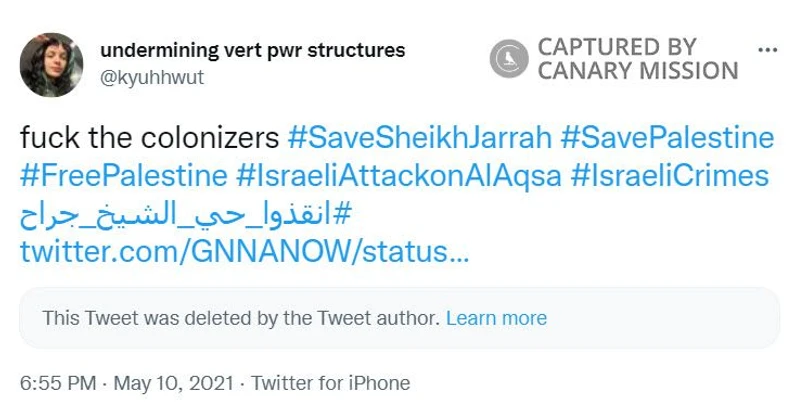Click the tweet's opening plain-text words
Image resolution: width=800 pixels, height=410 pixels.
click(149, 135)
